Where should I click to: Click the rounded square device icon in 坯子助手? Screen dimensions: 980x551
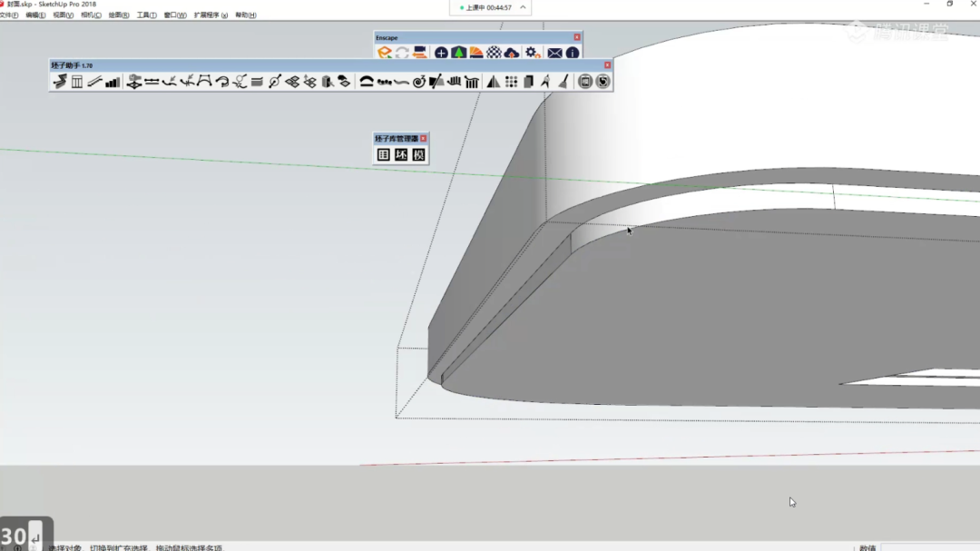pyautogui.click(x=585, y=82)
